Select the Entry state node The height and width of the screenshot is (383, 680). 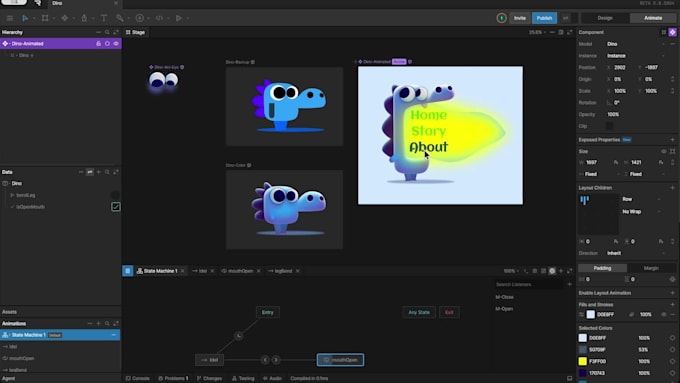point(268,312)
